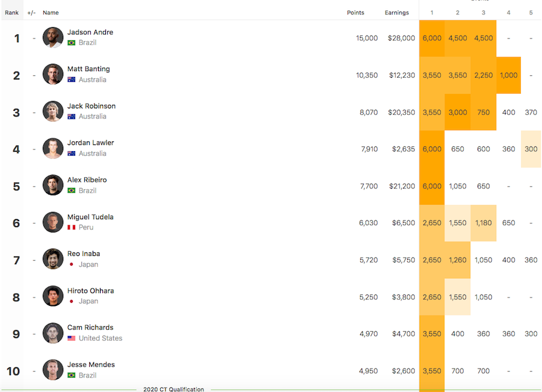Select Hiroto Ohhara's 5,250 points
This screenshot has width=542, height=392.
coord(369,297)
